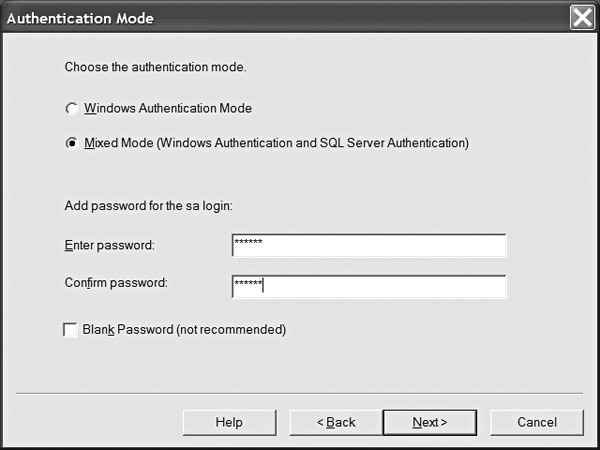Select the Windows Authentication Mode radio button
The height and width of the screenshot is (450, 600).
tap(71, 109)
